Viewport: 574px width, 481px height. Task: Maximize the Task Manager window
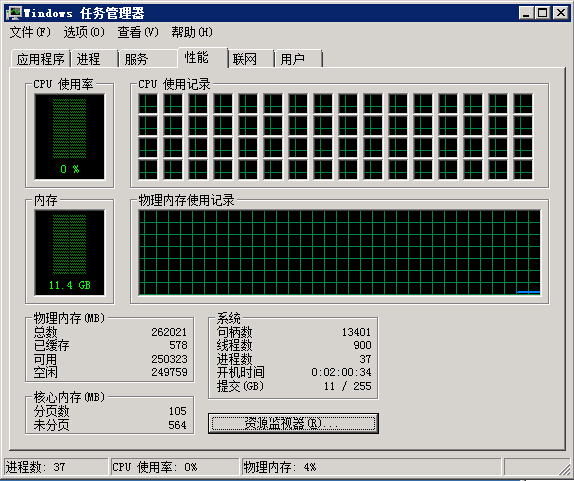tap(543, 13)
